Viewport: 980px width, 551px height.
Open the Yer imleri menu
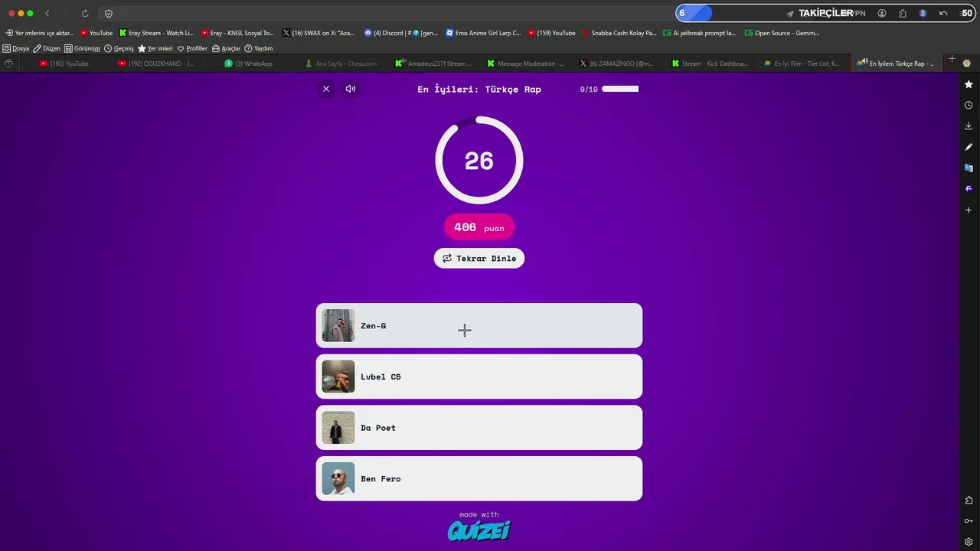[x=155, y=48]
